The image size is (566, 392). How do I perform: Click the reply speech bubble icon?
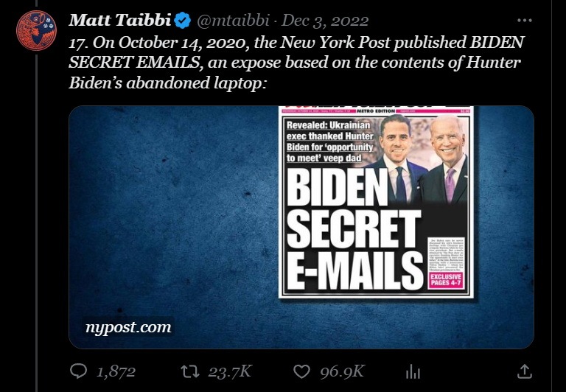pos(78,371)
